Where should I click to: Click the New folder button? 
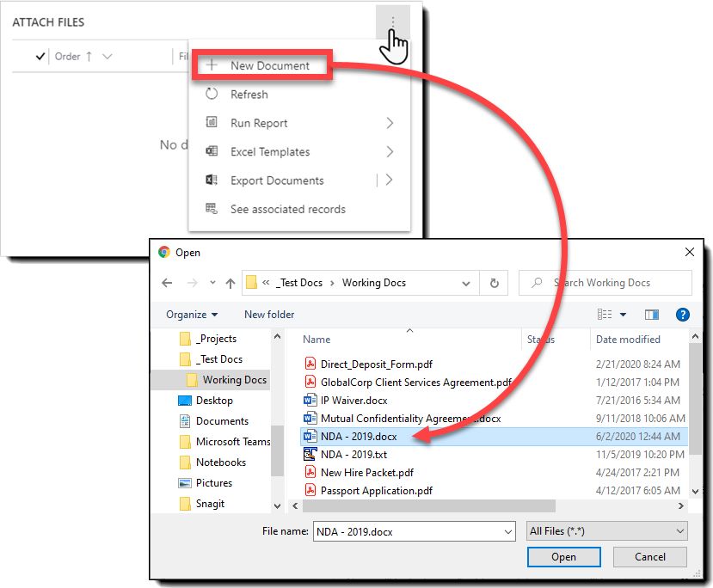click(269, 315)
